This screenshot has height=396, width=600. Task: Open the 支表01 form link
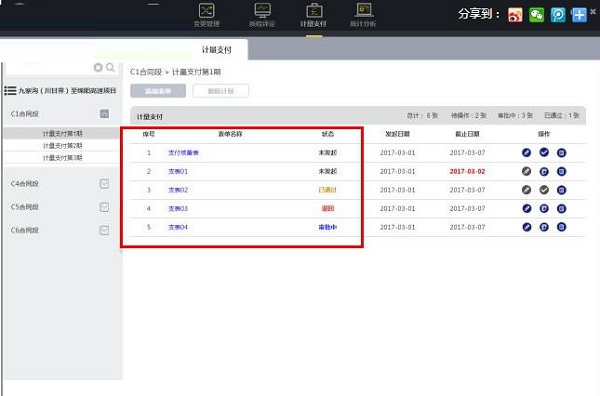point(178,171)
